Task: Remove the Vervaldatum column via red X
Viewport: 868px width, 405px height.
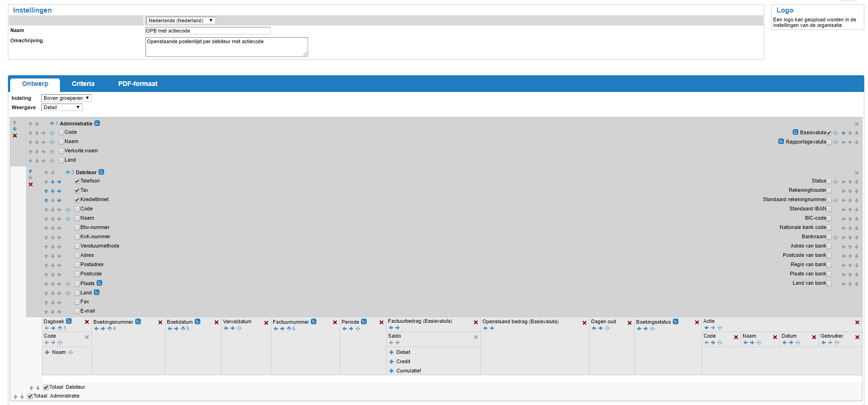Action: point(266,323)
